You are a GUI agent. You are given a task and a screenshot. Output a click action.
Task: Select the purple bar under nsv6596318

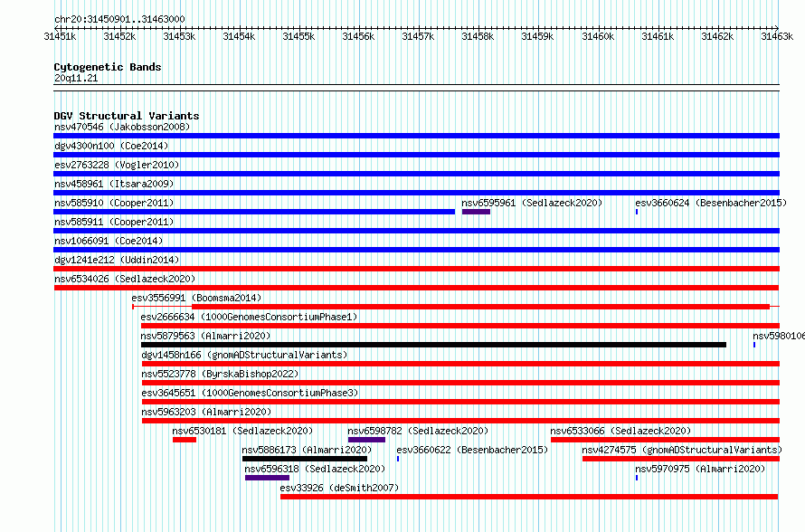coord(268,478)
